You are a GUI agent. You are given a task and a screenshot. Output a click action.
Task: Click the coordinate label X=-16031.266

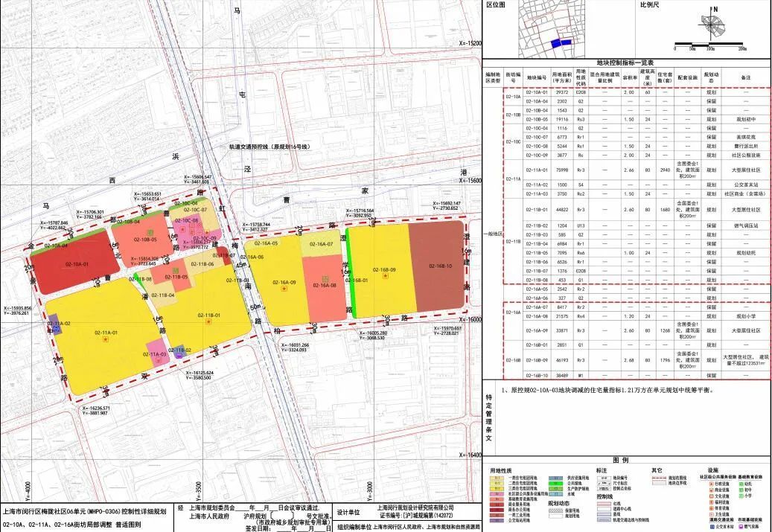point(296,345)
